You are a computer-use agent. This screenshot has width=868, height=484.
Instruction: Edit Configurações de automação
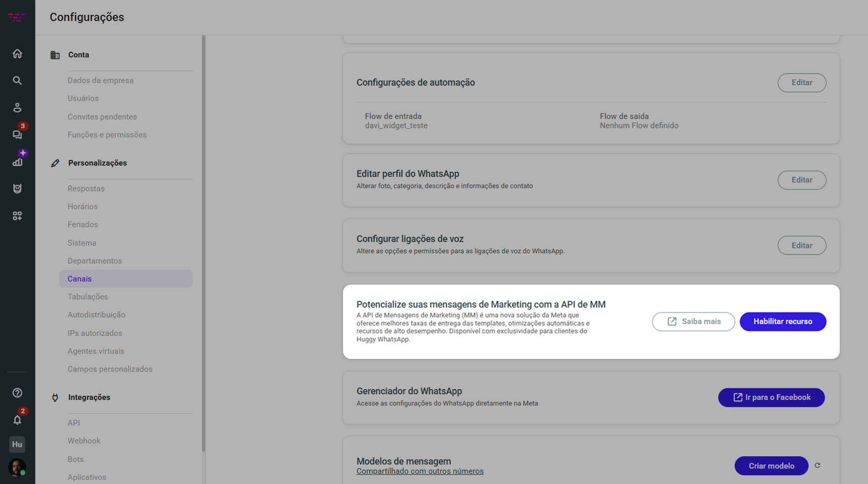point(801,83)
